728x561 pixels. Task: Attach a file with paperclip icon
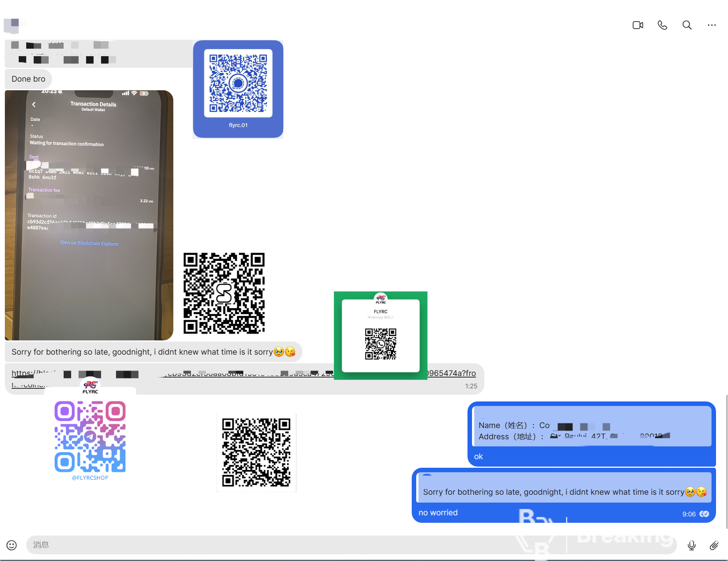click(x=714, y=545)
